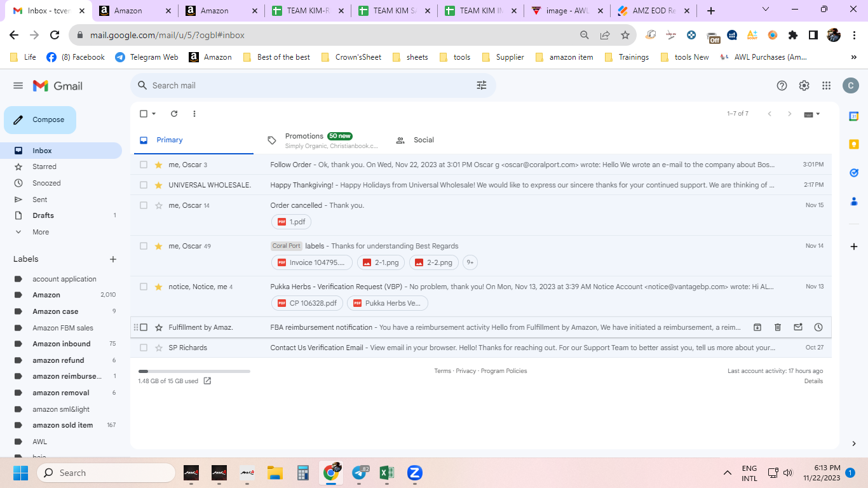This screenshot has height=488, width=868.
Task: Launch Zoom from the taskbar
Action: 414,473
